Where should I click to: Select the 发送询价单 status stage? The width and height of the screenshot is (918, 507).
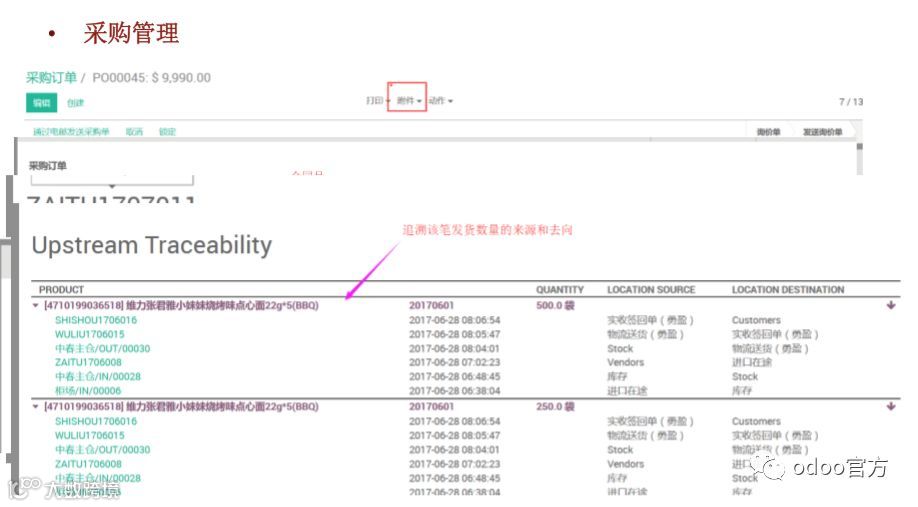(823, 132)
